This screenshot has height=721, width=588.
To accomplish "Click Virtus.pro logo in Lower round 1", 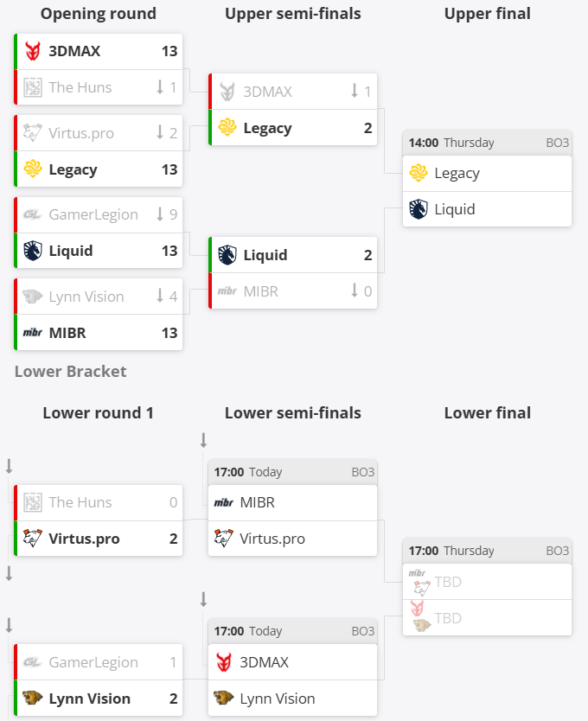I will [x=33, y=539].
